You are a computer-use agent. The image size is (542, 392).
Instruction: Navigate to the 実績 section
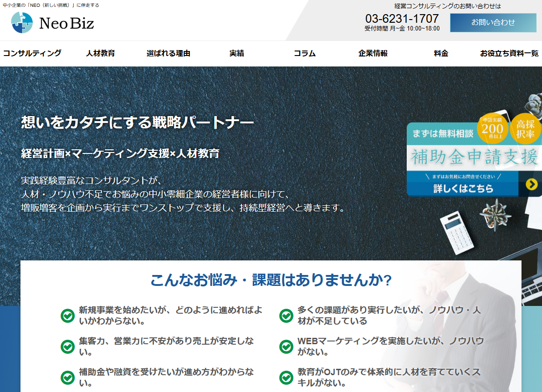click(x=236, y=53)
